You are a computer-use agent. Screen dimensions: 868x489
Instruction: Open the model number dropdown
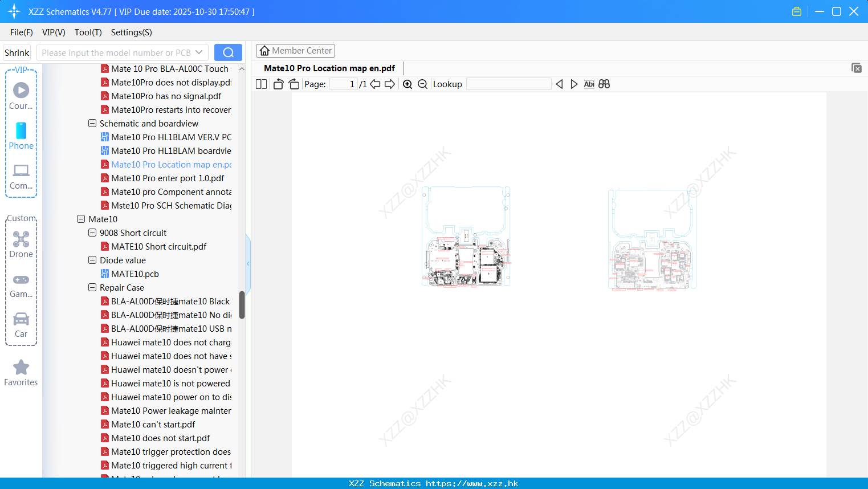click(199, 52)
